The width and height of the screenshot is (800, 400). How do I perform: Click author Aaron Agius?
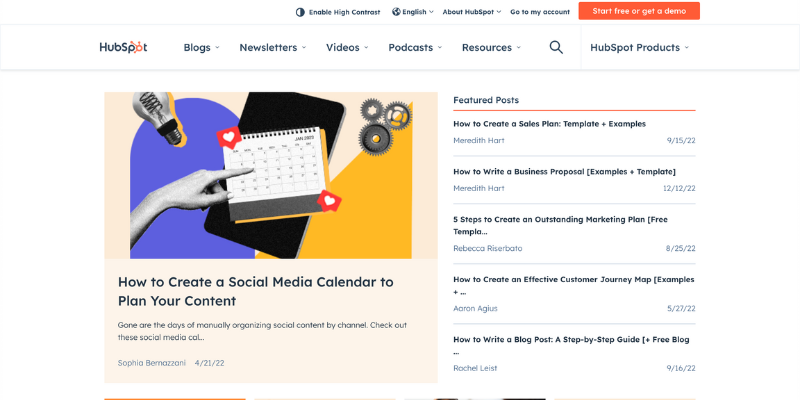[x=475, y=309]
